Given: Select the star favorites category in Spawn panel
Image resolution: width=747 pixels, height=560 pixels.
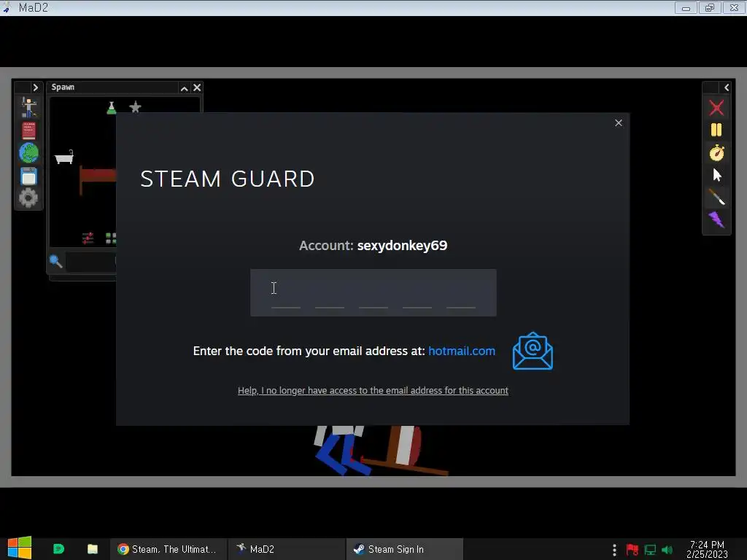Looking at the screenshot, I should coord(135,107).
